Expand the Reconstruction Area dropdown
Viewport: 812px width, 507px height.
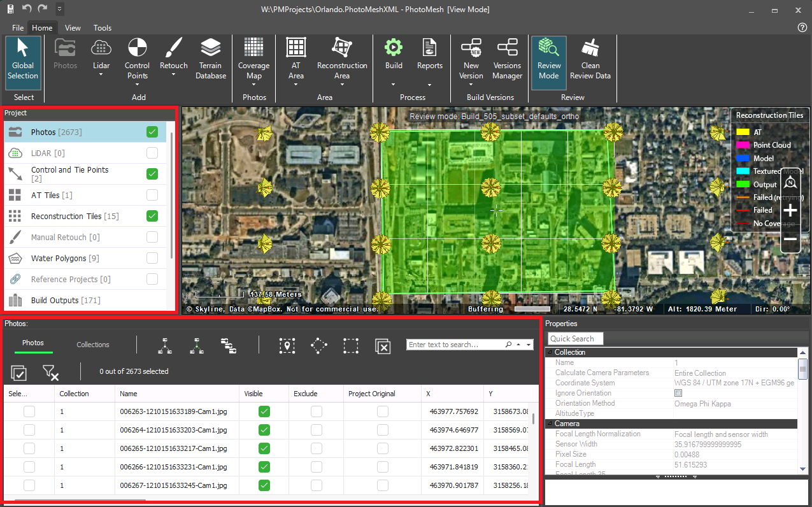tap(342, 85)
